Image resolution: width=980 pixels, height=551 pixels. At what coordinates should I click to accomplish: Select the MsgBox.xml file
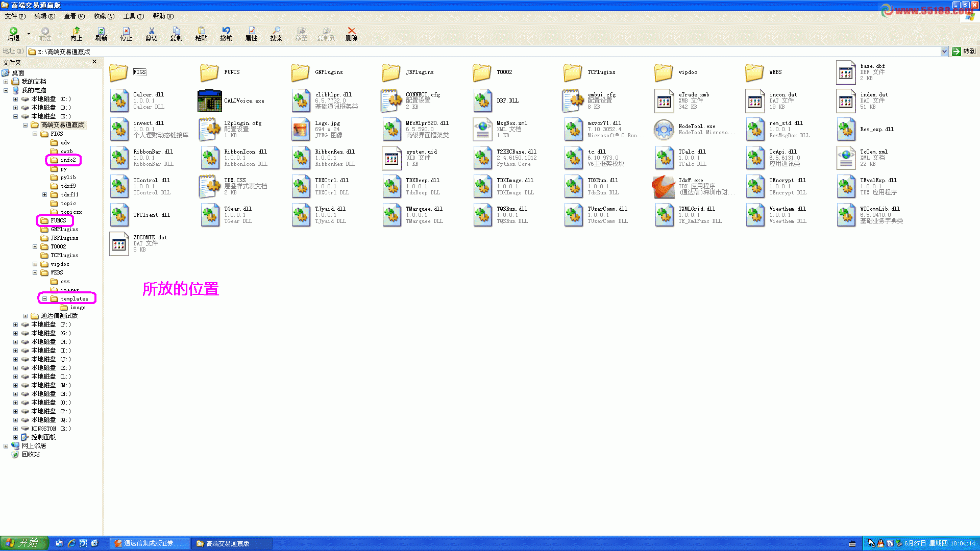pos(482,129)
